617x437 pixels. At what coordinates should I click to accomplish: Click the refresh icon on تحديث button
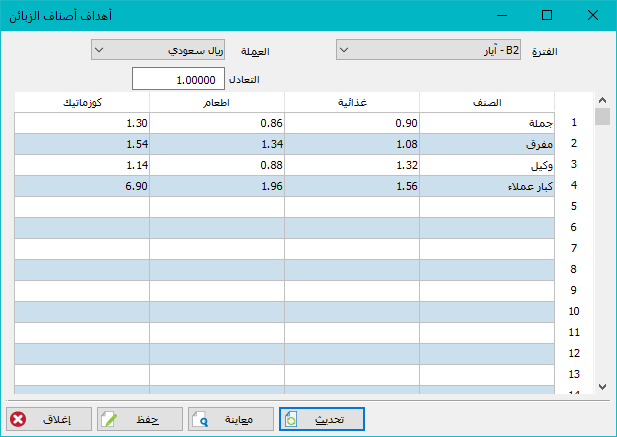pyautogui.click(x=291, y=419)
